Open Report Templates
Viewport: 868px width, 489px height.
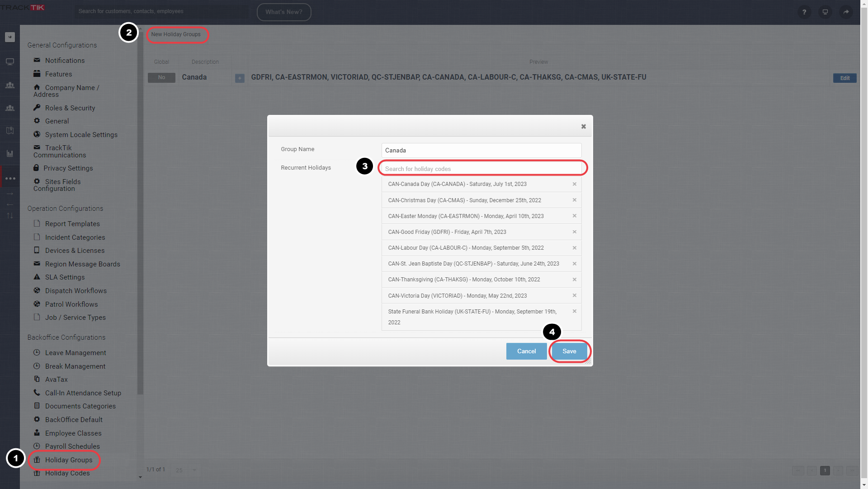click(x=72, y=224)
